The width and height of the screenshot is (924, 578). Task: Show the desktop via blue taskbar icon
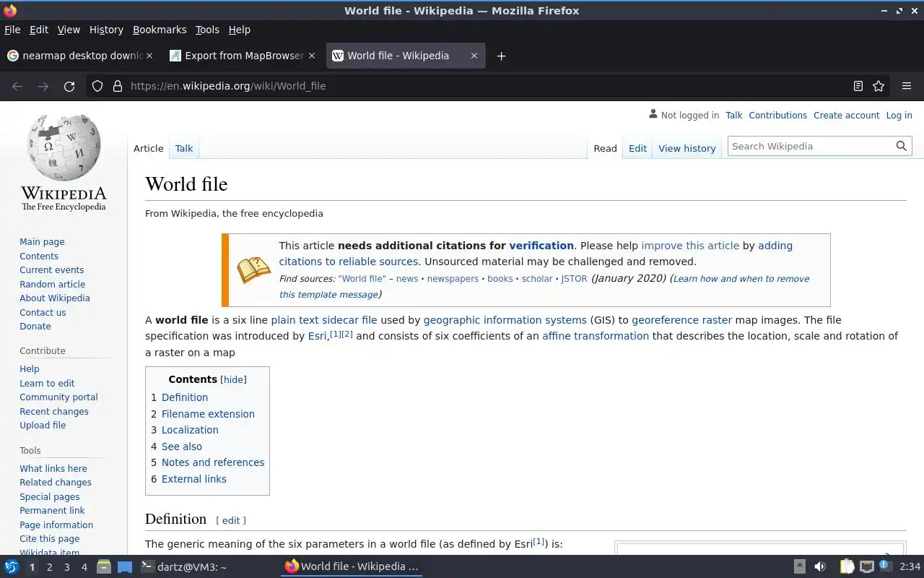pyautogui.click(x=125, y=566)
